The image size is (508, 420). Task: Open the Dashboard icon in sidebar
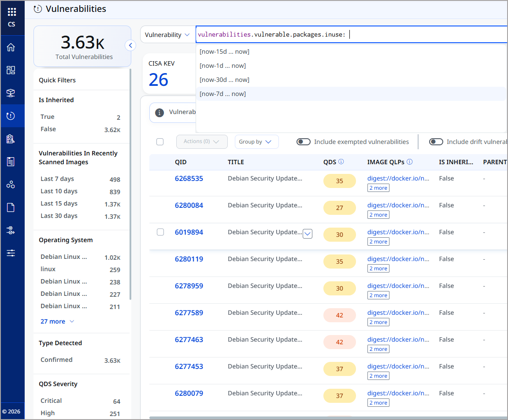pyautogui.click(x=11, y=70)
